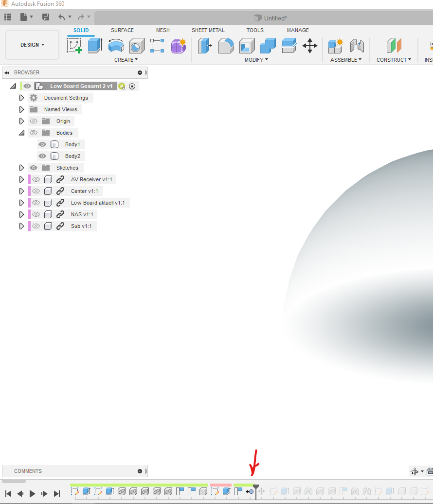Select the Hole tool
Image resolution: width=433 pixels, height=504 pixels.
pyautogui.click(x=137, y=45)
